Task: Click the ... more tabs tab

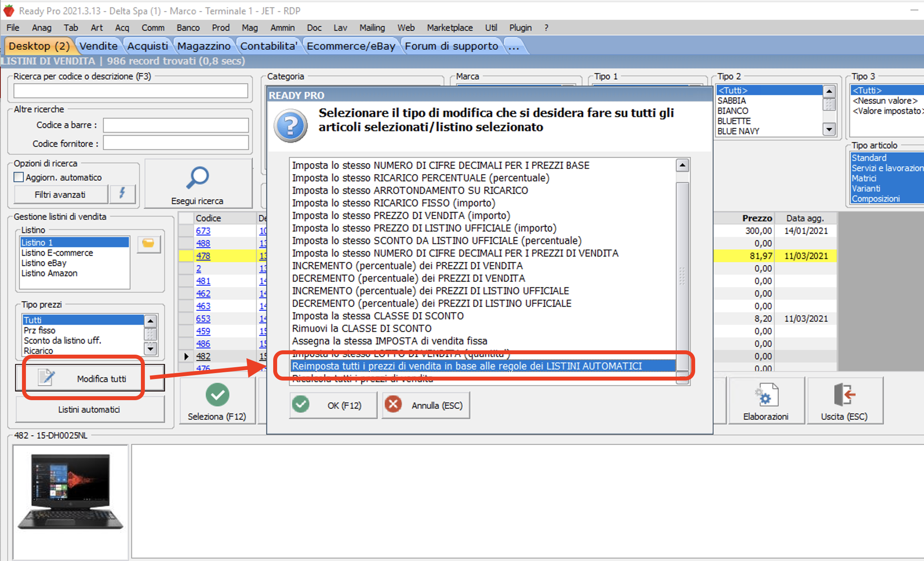Action: (514, 46)
